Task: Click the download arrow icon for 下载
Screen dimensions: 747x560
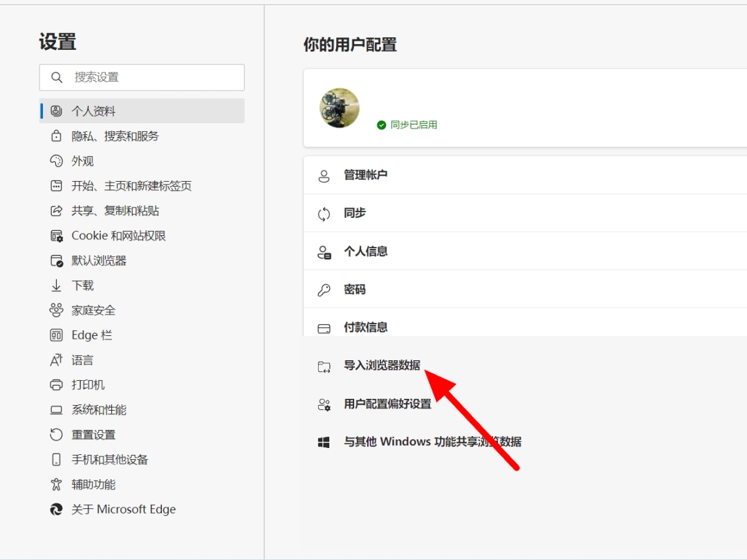Action: tap(56, 286)
